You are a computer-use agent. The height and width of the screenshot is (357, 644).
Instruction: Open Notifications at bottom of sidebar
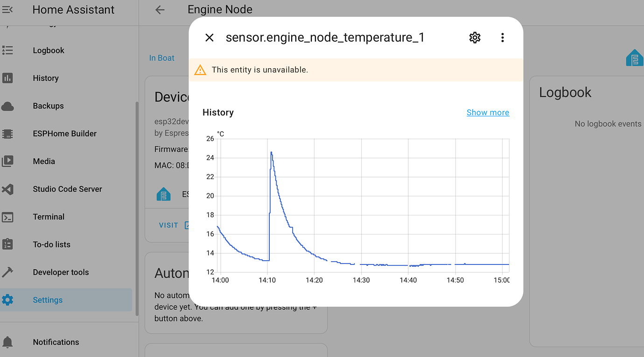56,342
